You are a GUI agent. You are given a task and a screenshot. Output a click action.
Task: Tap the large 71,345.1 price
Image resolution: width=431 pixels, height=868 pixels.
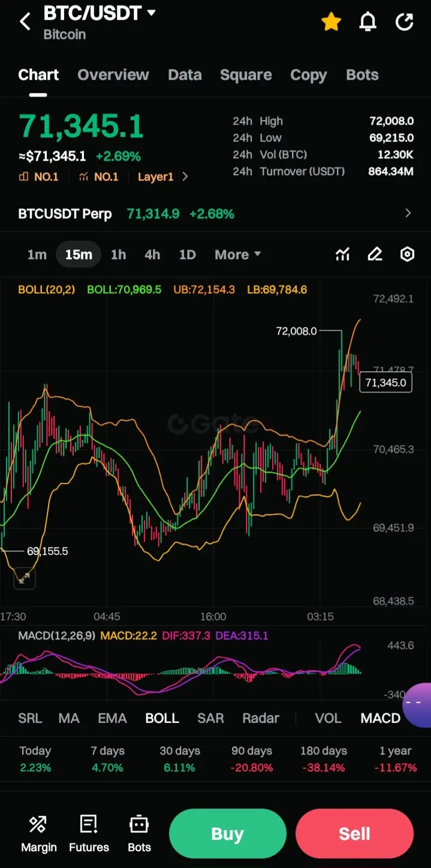click(81, 127)
